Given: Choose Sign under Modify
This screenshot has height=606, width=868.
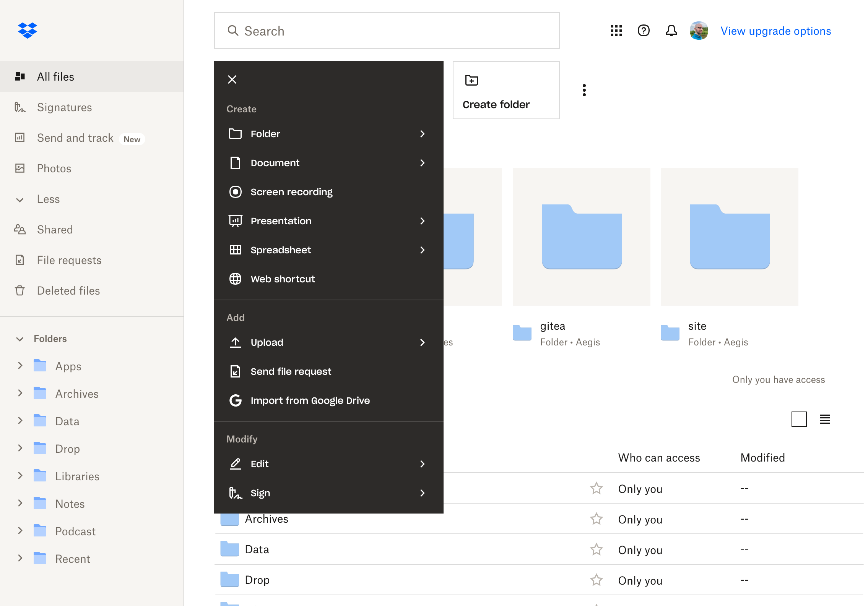Looking at the screenshot, I should coord(328,493).
